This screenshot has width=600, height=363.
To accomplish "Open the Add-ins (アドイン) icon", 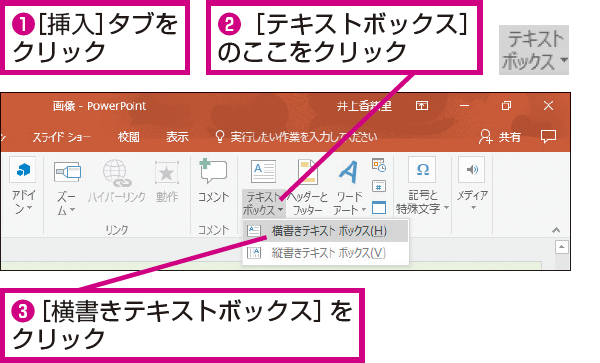I will click(23, 169).
